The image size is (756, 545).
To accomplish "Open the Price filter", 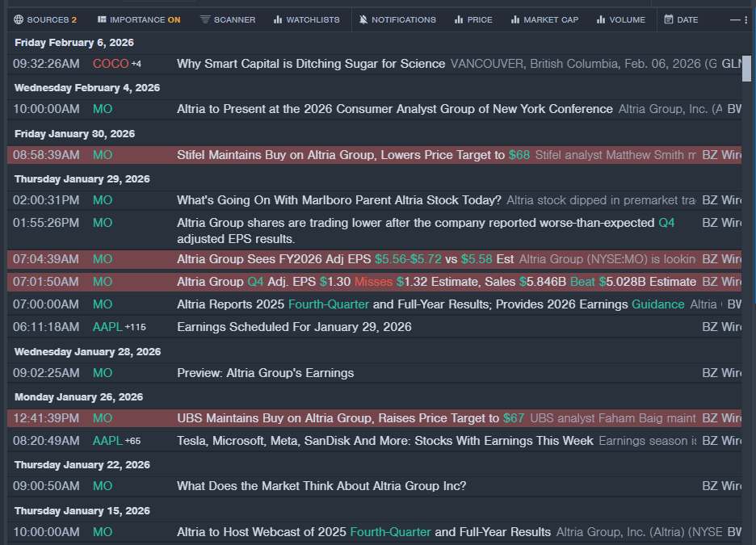I will [473, 19].
